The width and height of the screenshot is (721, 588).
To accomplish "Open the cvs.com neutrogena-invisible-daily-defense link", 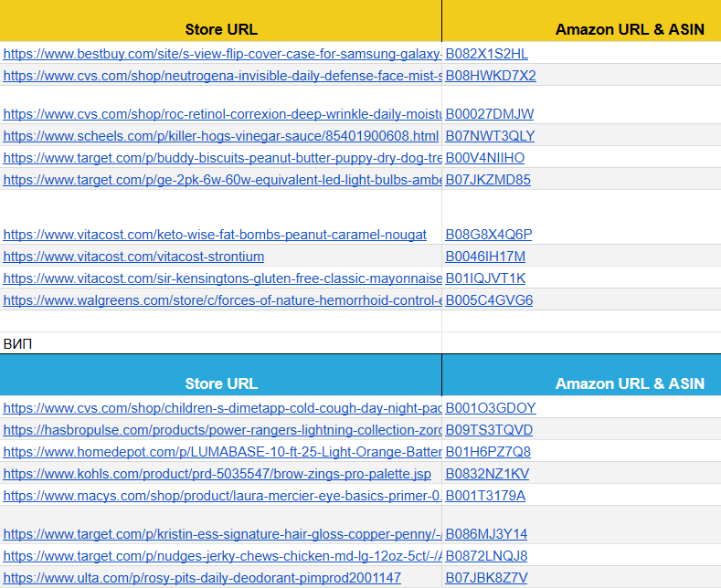I will [x=222, y=76].
